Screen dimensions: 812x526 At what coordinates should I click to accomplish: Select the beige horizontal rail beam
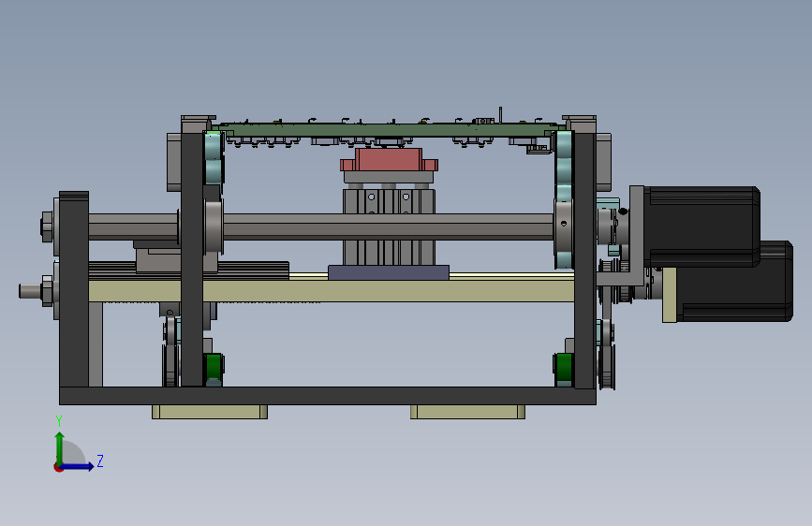332,291
